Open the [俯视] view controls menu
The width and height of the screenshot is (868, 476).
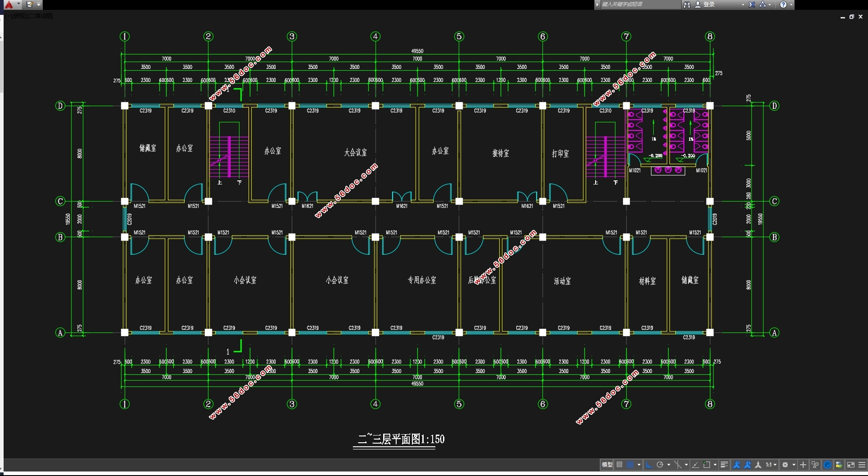[19, 16]
